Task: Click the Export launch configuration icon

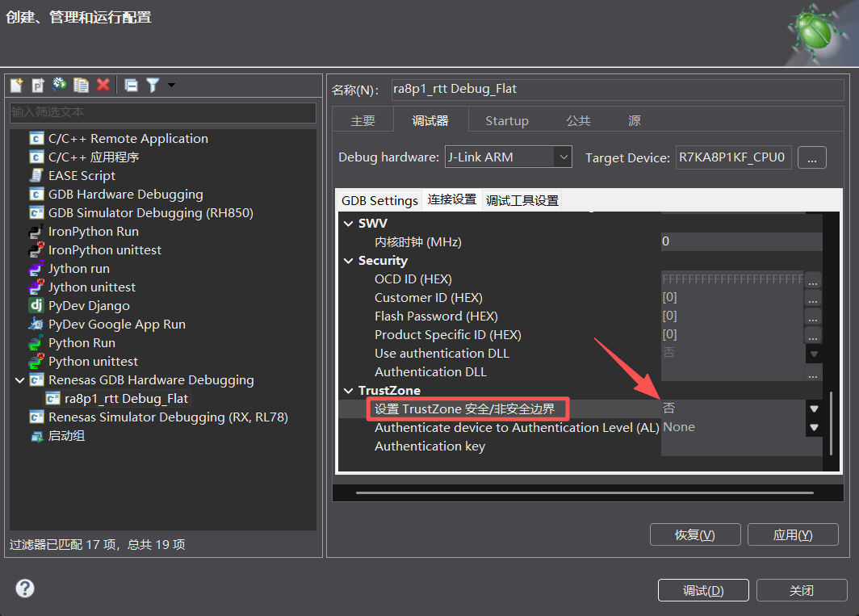Action: click(59, 85)
